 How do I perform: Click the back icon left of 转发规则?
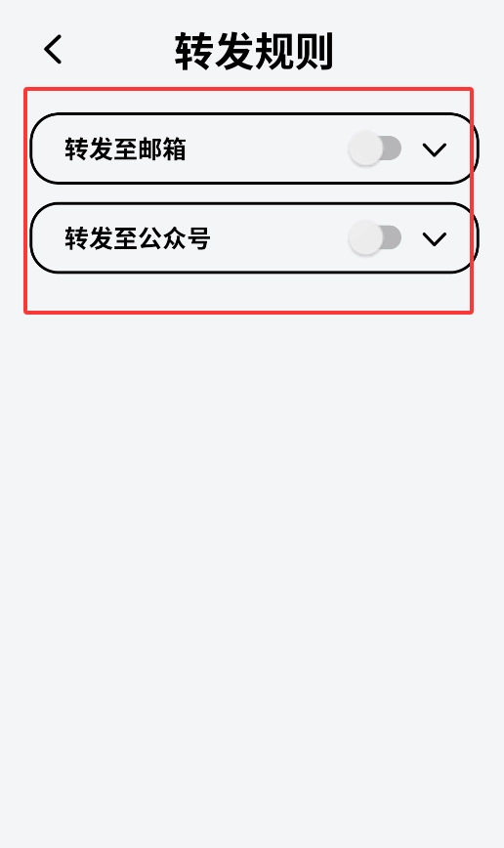tap(53, 49)
